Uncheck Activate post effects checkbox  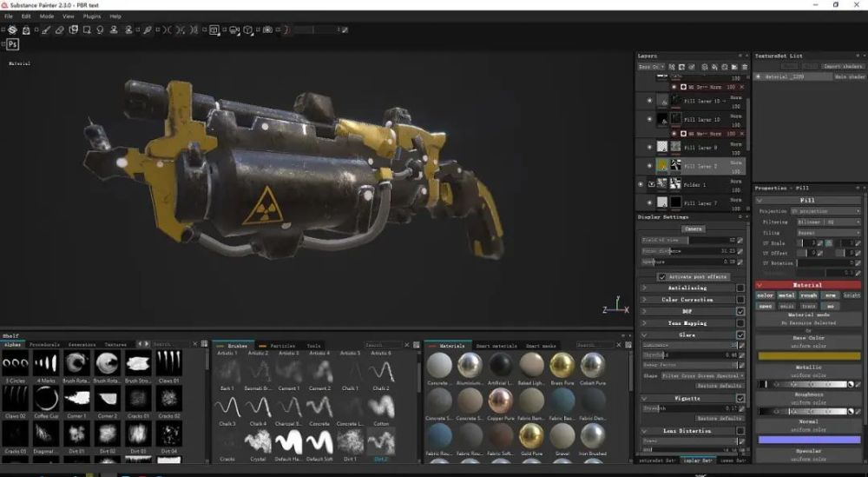tap(662, 277)
